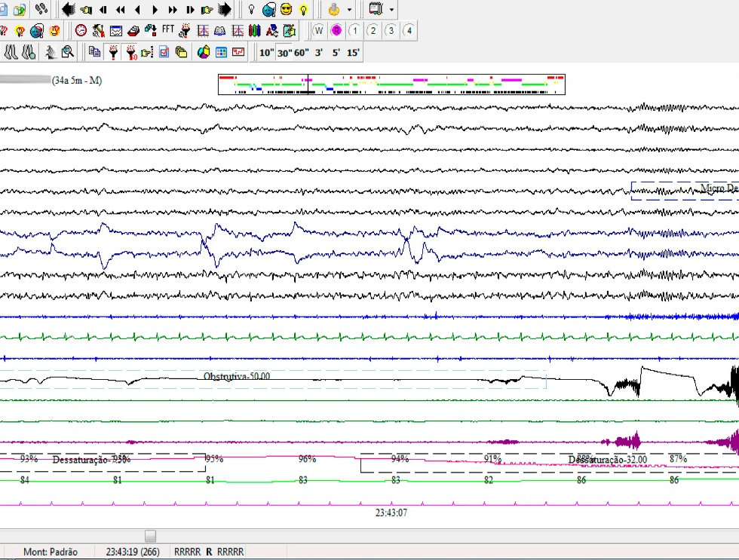Click the red card file index icon
The image size is (739, 560).
[133, 31]
